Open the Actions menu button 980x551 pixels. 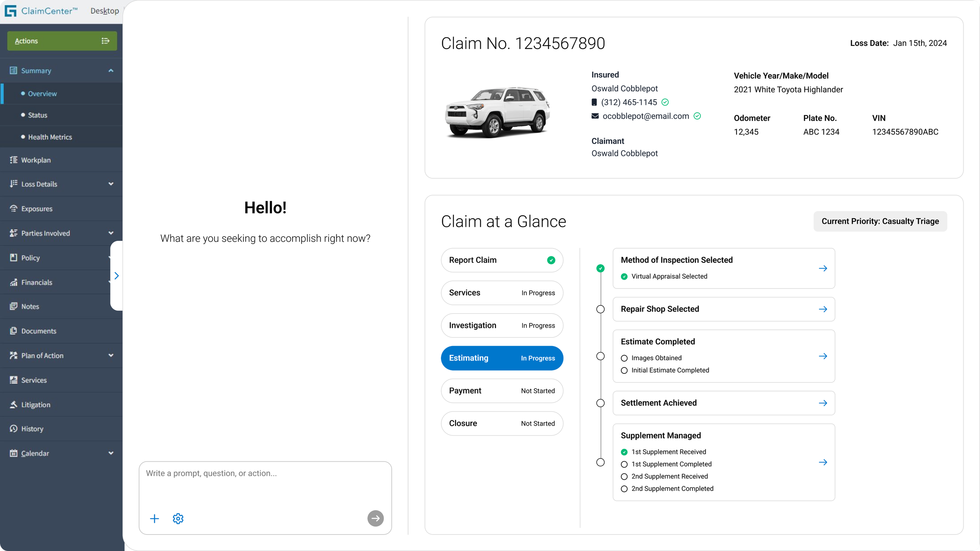62,41
